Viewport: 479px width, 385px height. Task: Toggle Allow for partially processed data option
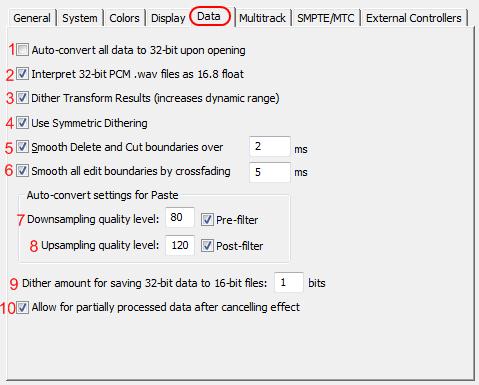click(22, 307)
